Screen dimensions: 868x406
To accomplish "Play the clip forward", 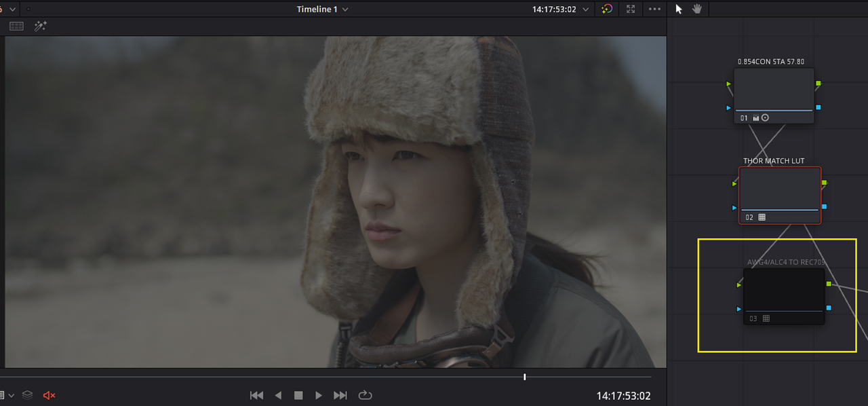I will pyautogui.click(x=319, y=395).
